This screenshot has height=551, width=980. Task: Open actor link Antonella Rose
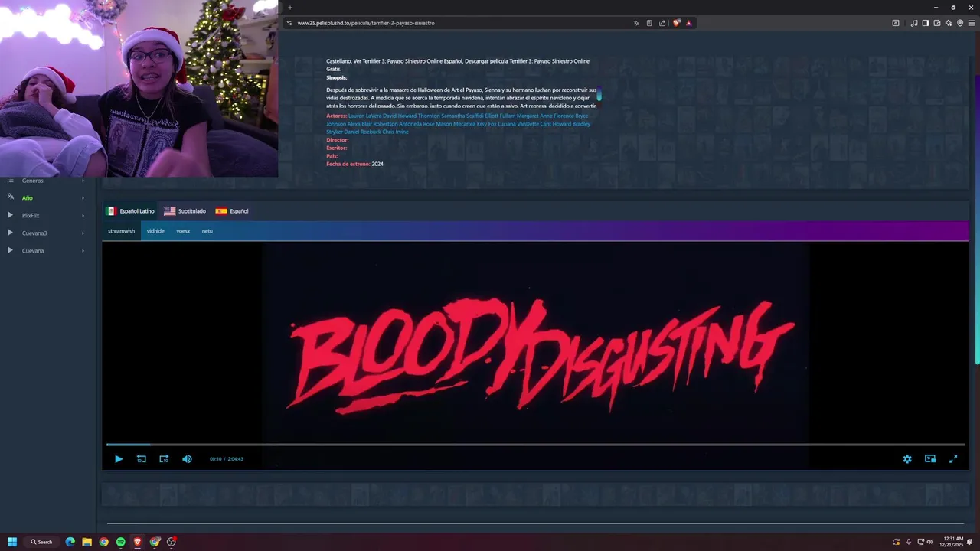point(416,124)
